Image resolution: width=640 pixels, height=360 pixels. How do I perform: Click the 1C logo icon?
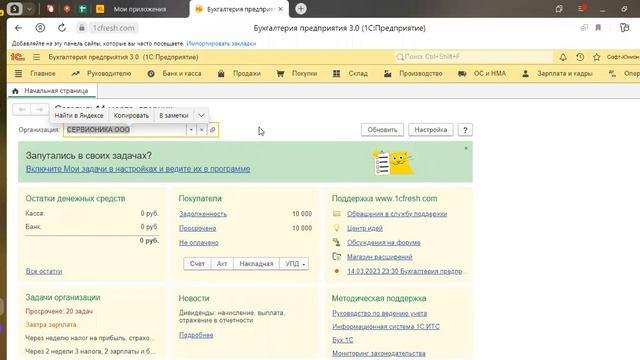tap(18, 57)
